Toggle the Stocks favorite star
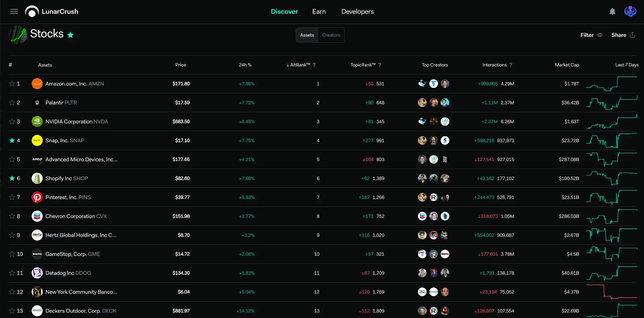This screenshot has height=318, width=644. [x=70, y=35]
